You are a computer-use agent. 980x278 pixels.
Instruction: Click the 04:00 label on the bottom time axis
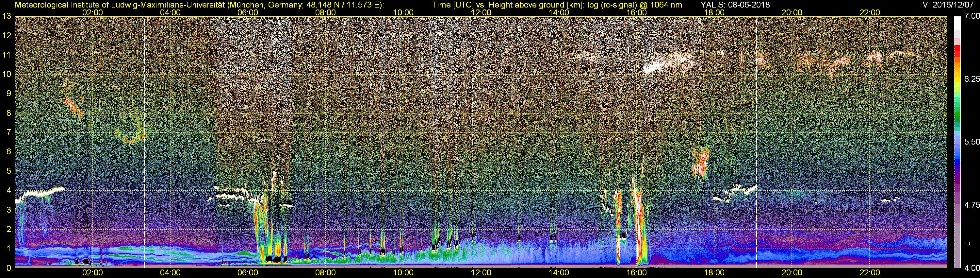170,273
